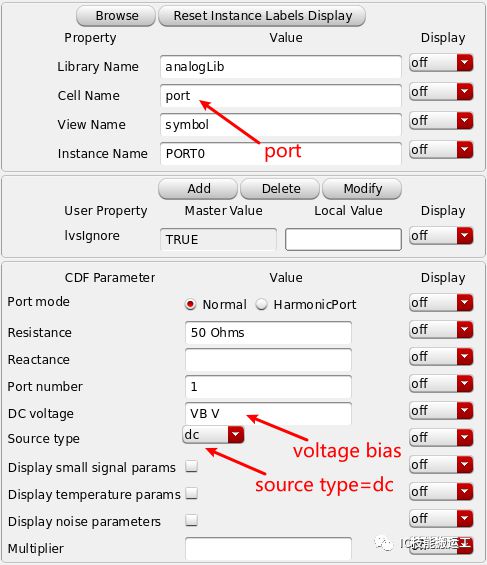Viewport: 487px width, 565px height.
Task: Click the Delete user property button
Action: coord(280,189)
